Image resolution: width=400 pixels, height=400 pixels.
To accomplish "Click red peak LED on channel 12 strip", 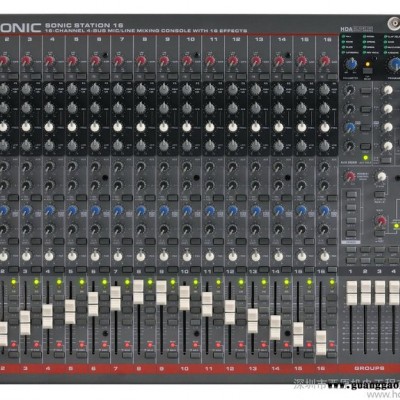I will [x=241, y=345].
